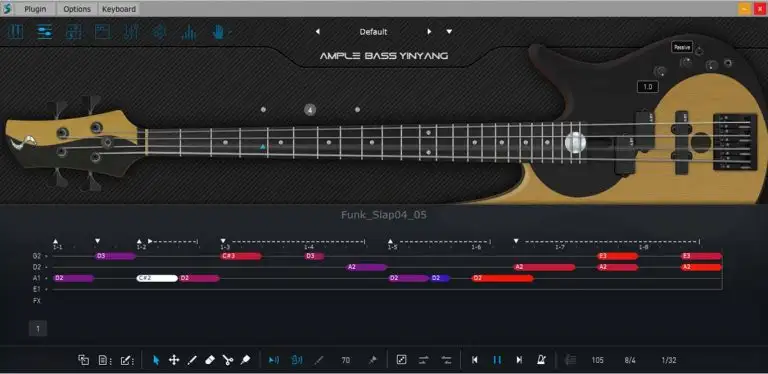Image resolution: width=768 pixels, height=374 pixels.
Task: Select the white C#2 note on A1 string
Action: [x=157, y=278]
